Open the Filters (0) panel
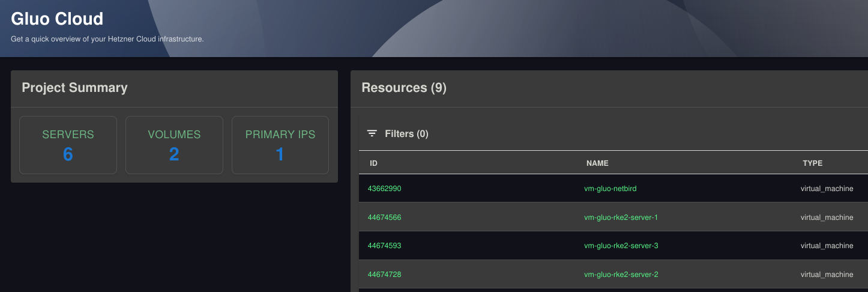This screenshot has width=868, height=292. (x=397, y=133)
